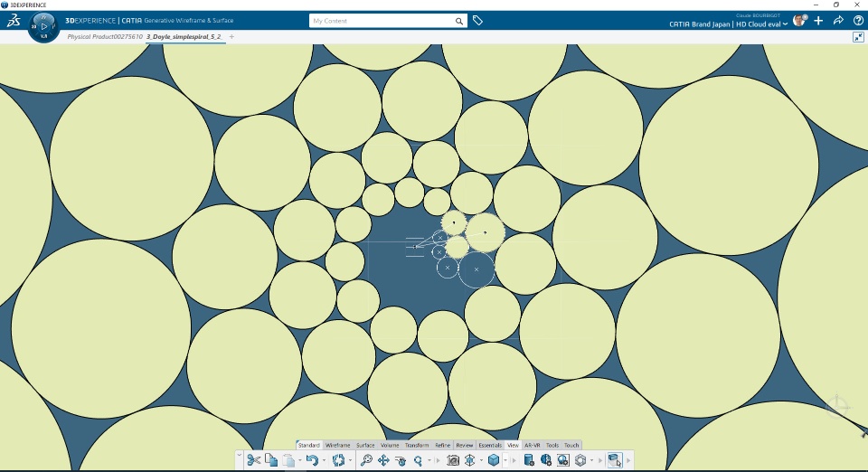Select the Rotate hand icon
Screen dimensions: 868x472
[401, 460]
